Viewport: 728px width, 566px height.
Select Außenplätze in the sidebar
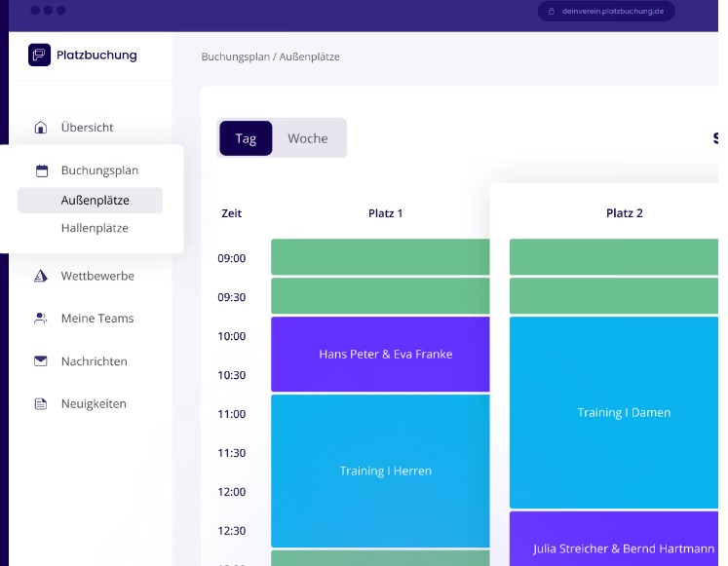tap(95, 201)
